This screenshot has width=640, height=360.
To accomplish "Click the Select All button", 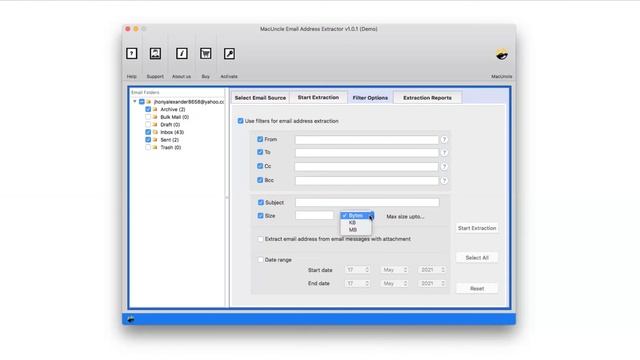I will point(477,258).
